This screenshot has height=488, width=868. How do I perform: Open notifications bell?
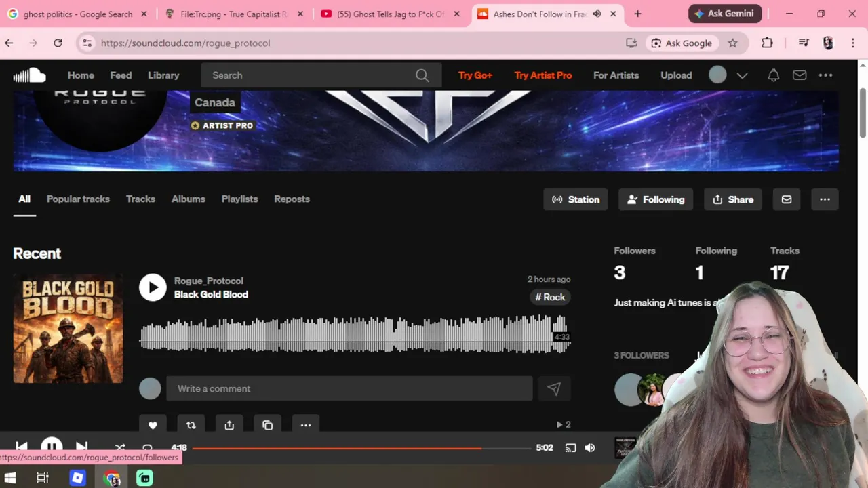click(x=773, y=75)
